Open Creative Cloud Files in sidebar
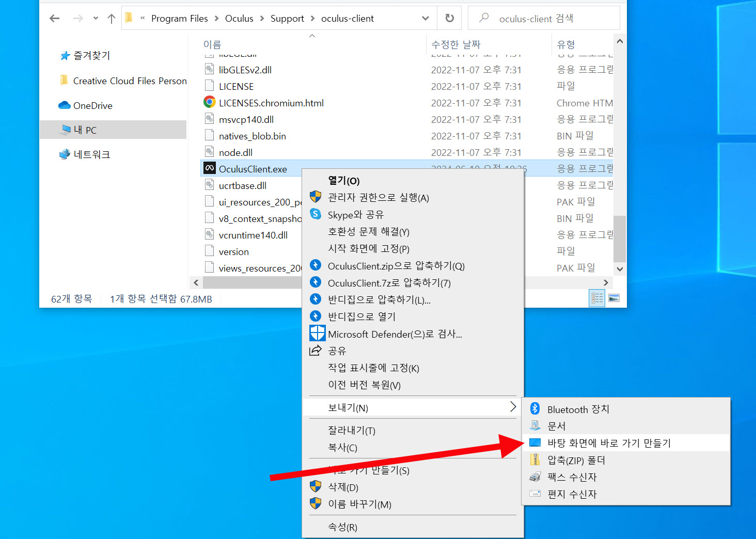 pos(123,81)
